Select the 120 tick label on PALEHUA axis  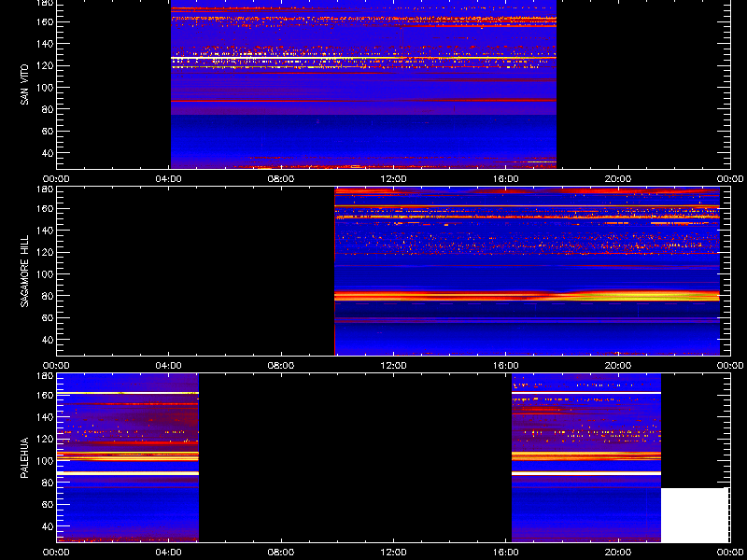click(x=44, y=439)
